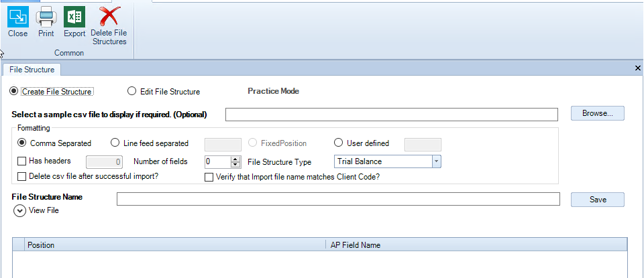Click the Browse... button
Screen dimensions: 644x278
[598, 113]
